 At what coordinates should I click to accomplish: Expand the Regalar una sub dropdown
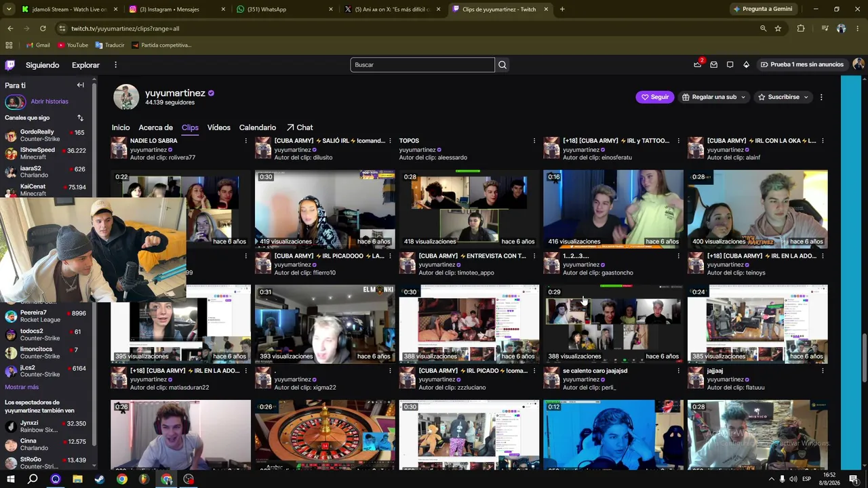(743, 97)
